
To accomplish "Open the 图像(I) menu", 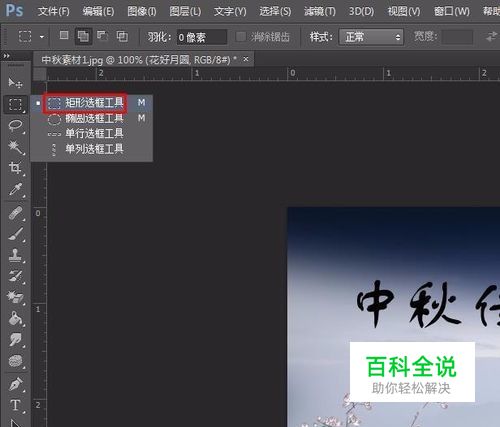I will point(142,12).
